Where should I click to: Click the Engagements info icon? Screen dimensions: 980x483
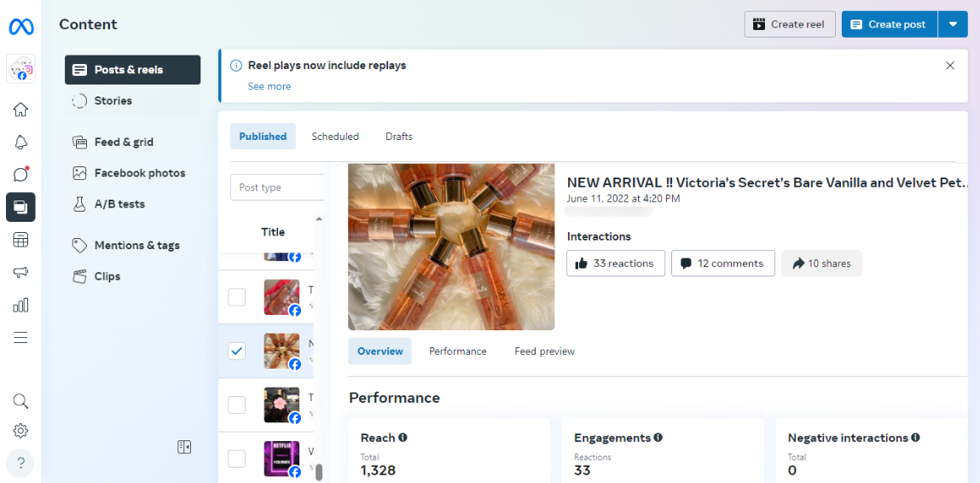[658, 437]
